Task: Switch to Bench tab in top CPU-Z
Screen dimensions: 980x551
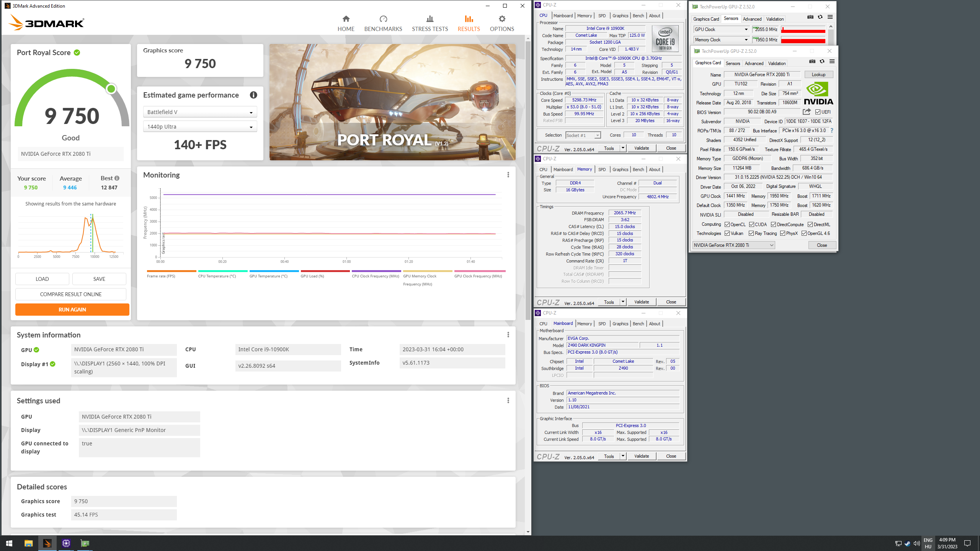Action: (638, 16)
